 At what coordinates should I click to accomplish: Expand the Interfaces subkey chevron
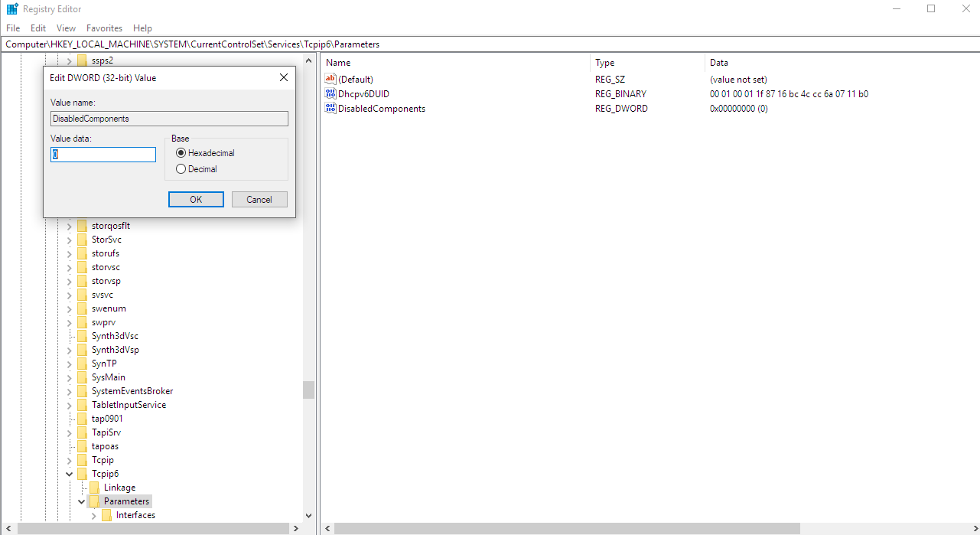tap(94, 515)
